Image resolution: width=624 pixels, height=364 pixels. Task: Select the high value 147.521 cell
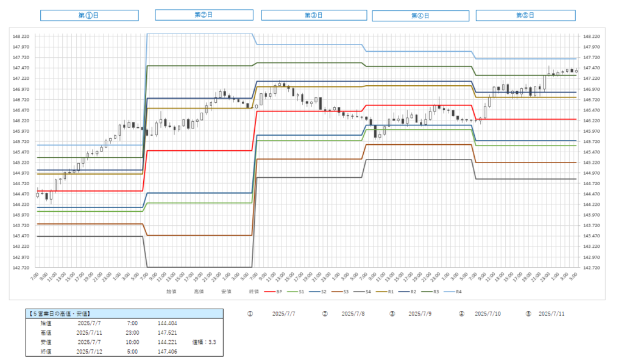click(x=167, y=333)
